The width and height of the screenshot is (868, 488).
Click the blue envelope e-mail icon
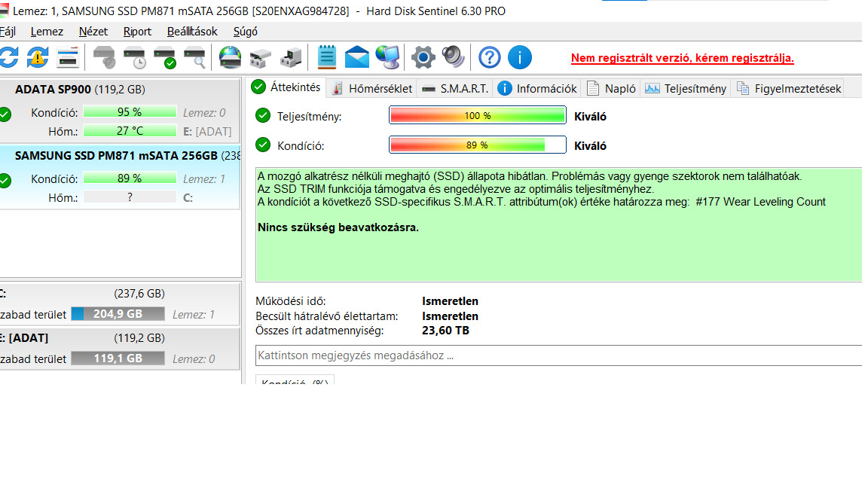point(356,57)
